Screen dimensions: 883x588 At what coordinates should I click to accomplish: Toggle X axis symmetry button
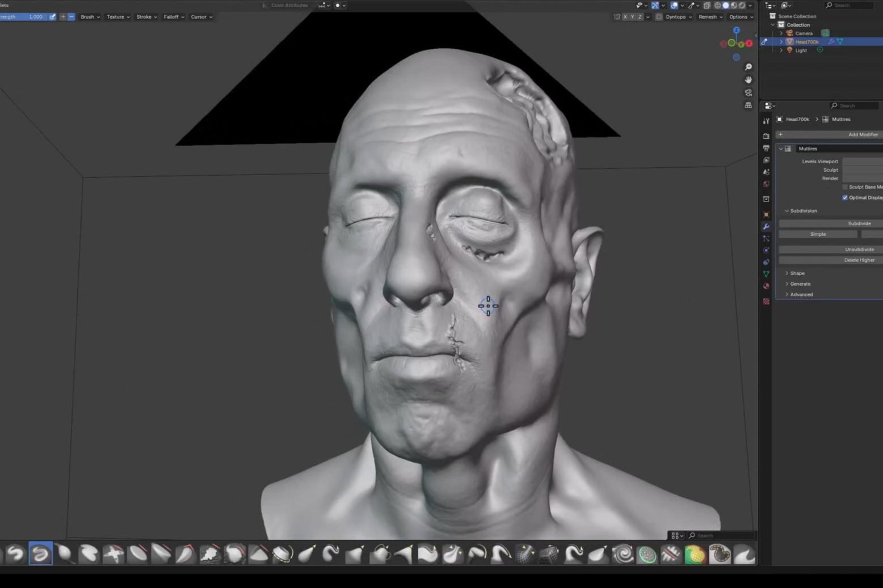625,17
